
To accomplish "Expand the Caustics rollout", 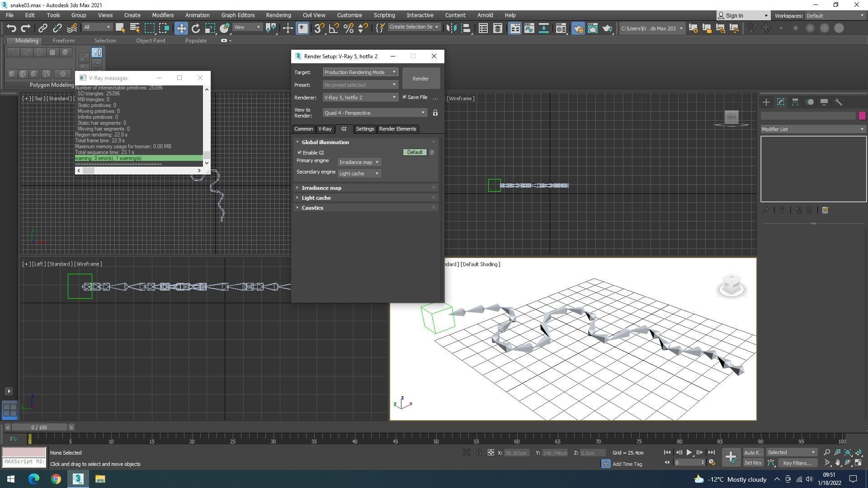I will pyautogui.click(x=365, y=208).
